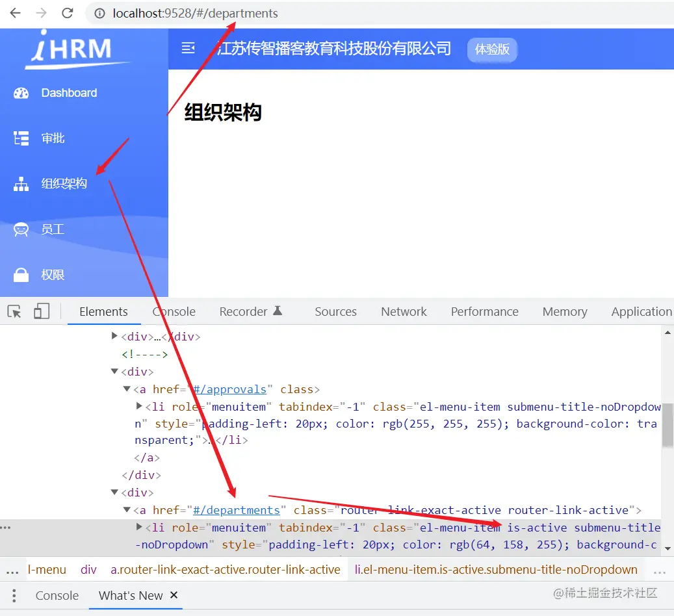Switch to the DevTools Console tab

pos(174,312)
